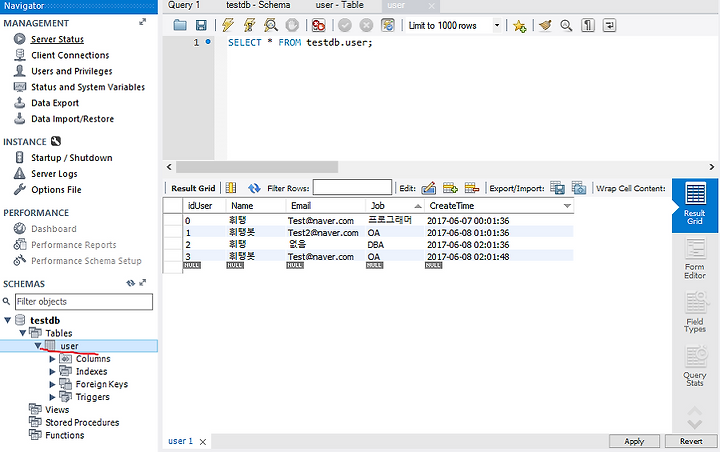This screenshot has width=720, height=452.
Task: Open Server Status
Action: tap(57, 39)
